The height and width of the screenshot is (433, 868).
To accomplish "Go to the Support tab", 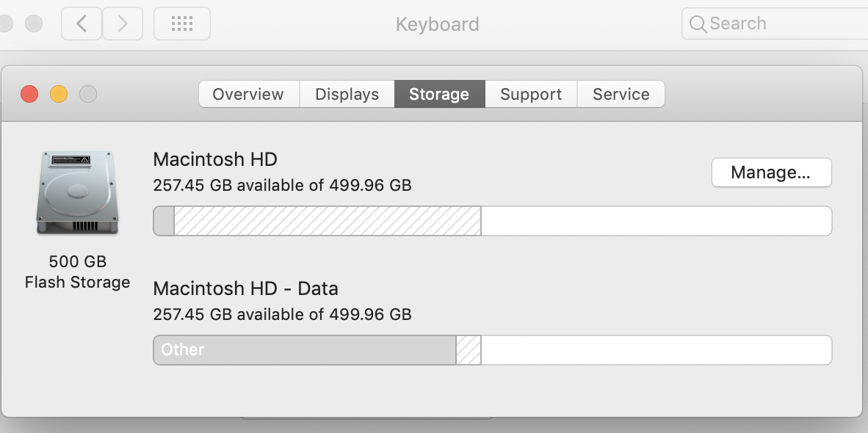I will (531, 94).
